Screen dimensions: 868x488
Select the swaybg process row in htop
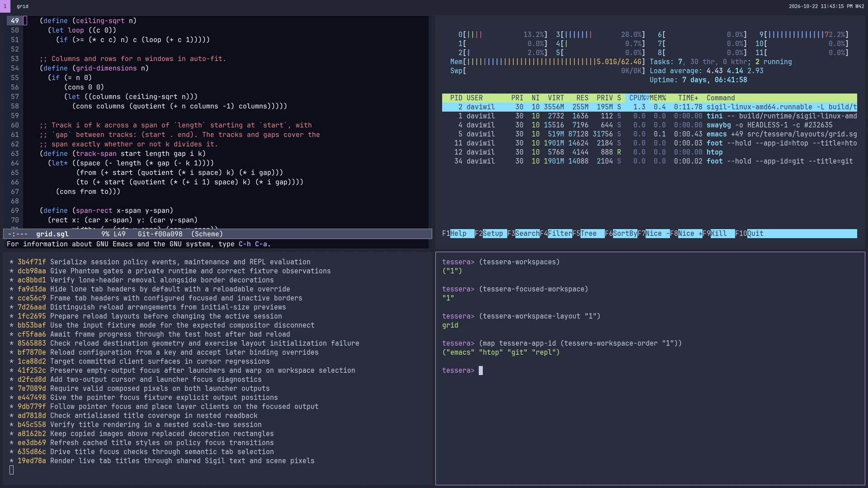[650, 125]
